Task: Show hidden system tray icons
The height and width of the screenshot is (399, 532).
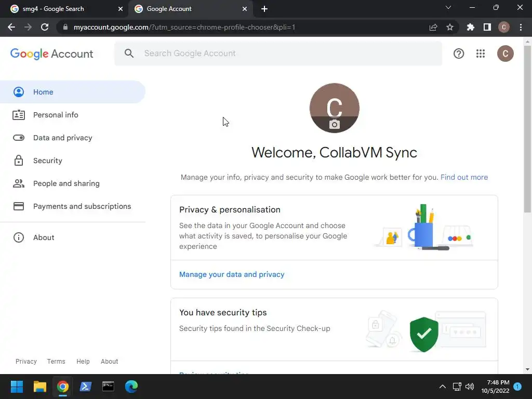Action: 443,387
